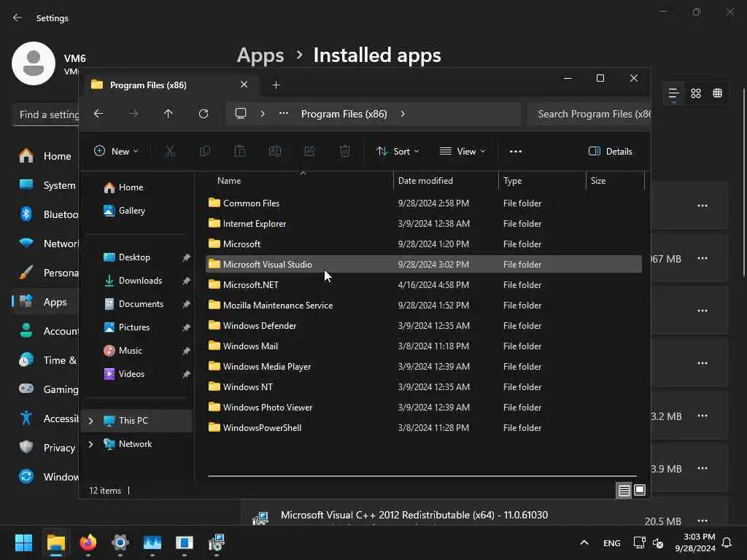Image resolution: width=747 pixels, height=560 pixels.
Task: Select the Common Files folder
Action: click(x=424, y=203)
